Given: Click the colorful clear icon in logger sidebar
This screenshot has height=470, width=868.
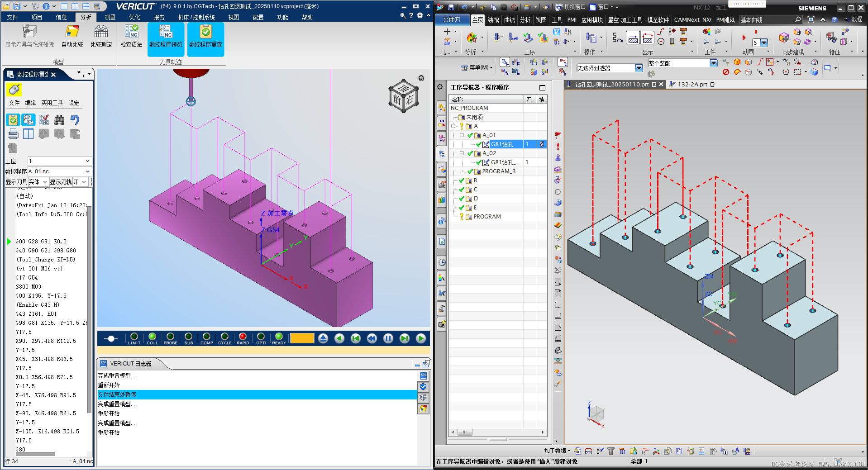Looking at the screenshot, I should pyautogui.click(x=424, y=409).
